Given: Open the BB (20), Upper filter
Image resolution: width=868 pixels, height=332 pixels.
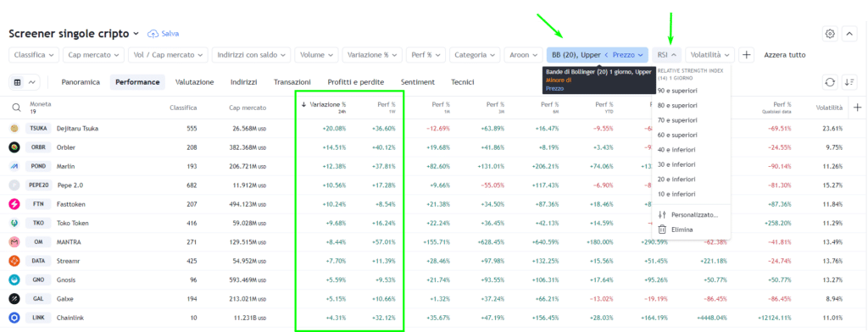Looking at the screenshot, I should (x=598, y=55).
